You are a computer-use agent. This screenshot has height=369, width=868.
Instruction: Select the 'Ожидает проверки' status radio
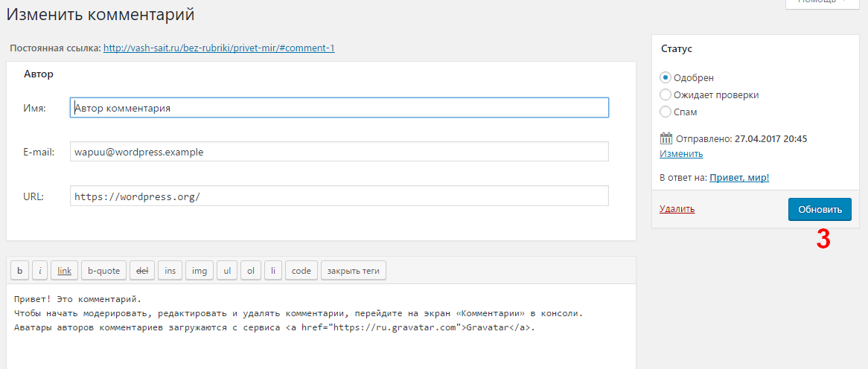point(666,94)
